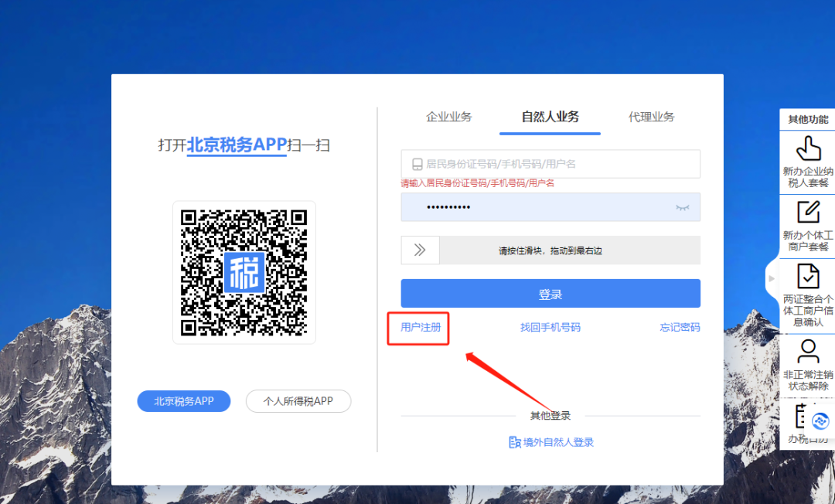Click the 北京税务APP underlined heading link
835x504 pixels.
[237, 145]
